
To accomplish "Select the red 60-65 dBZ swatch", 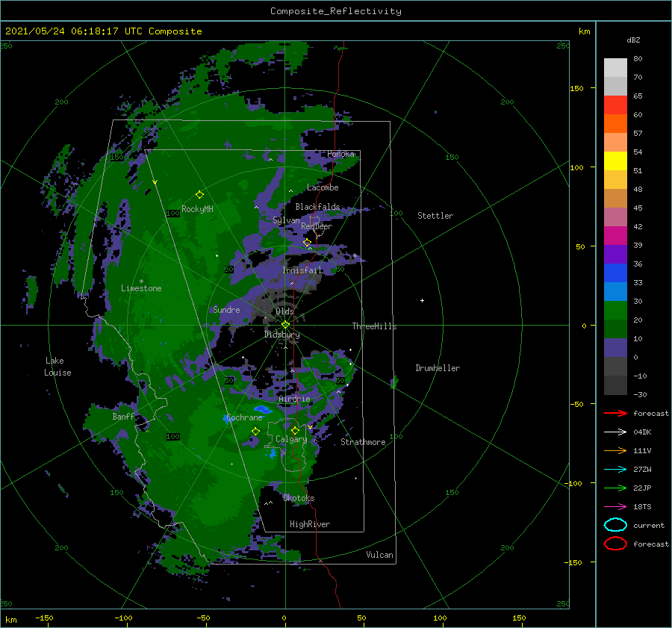I will tap(615, 105).
